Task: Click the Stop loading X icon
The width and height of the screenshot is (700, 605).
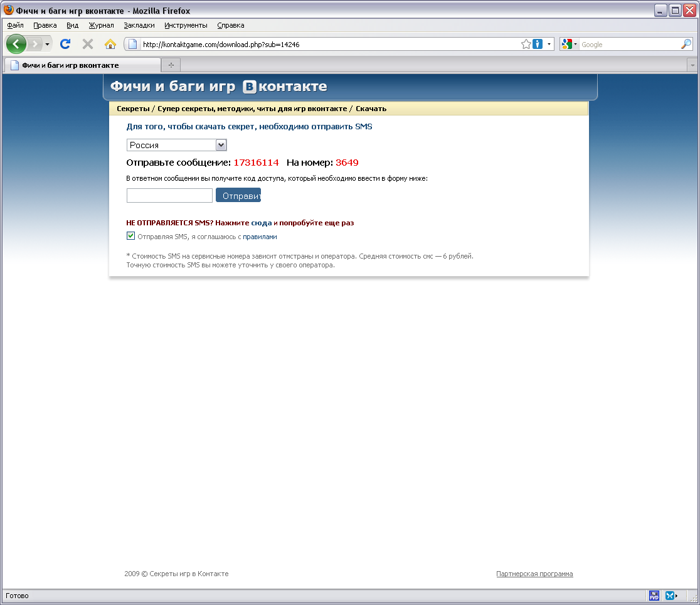Action: [x=88, y=44]
